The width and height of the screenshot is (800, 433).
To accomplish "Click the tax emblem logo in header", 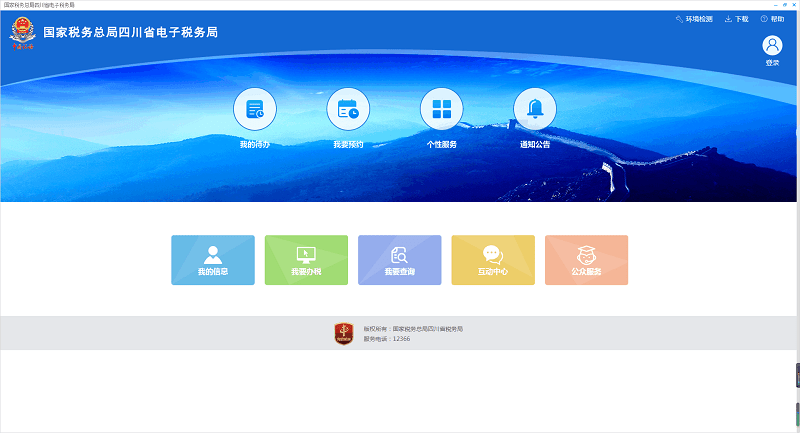I will click(22, 33).
